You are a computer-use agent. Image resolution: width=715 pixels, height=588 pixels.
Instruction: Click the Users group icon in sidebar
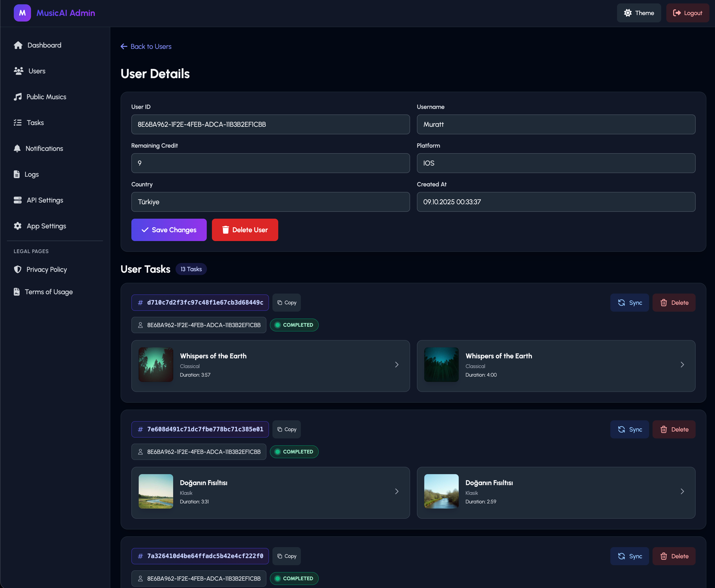(19, 71)
